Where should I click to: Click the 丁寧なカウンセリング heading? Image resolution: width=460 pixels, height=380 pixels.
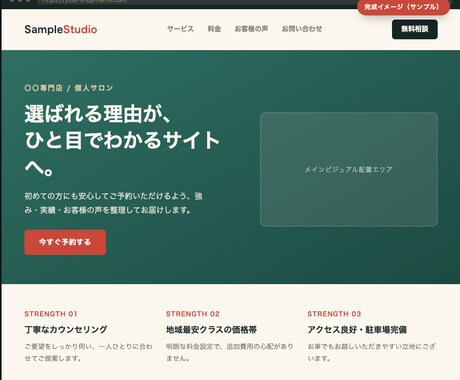click(x=66, y=330)
